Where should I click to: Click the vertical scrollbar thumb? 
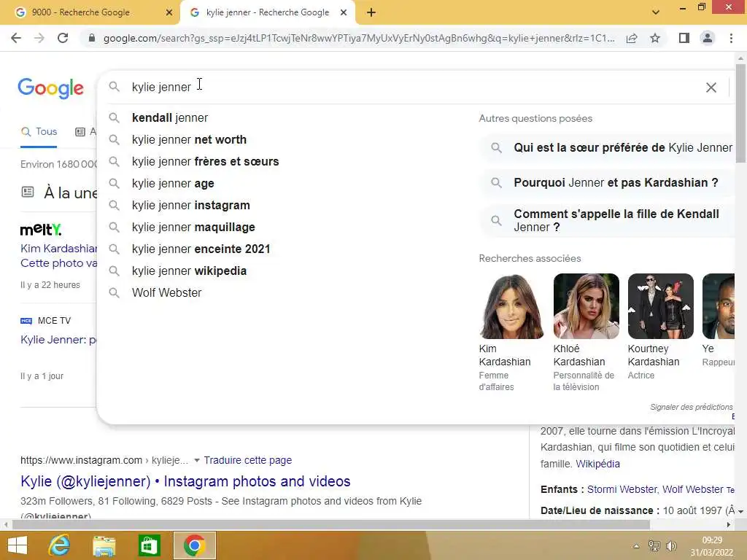pyautogui.click(x=740, y=113)
